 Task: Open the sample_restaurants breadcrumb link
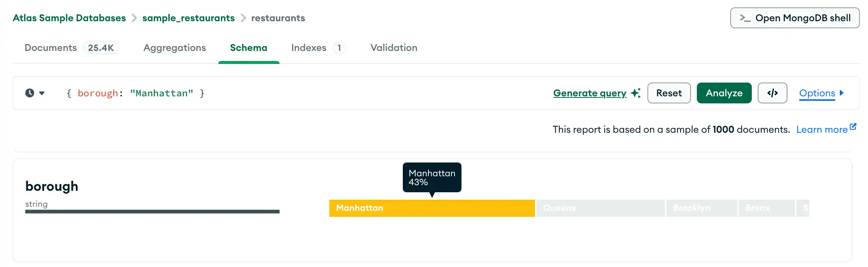[x=188, y=18]
